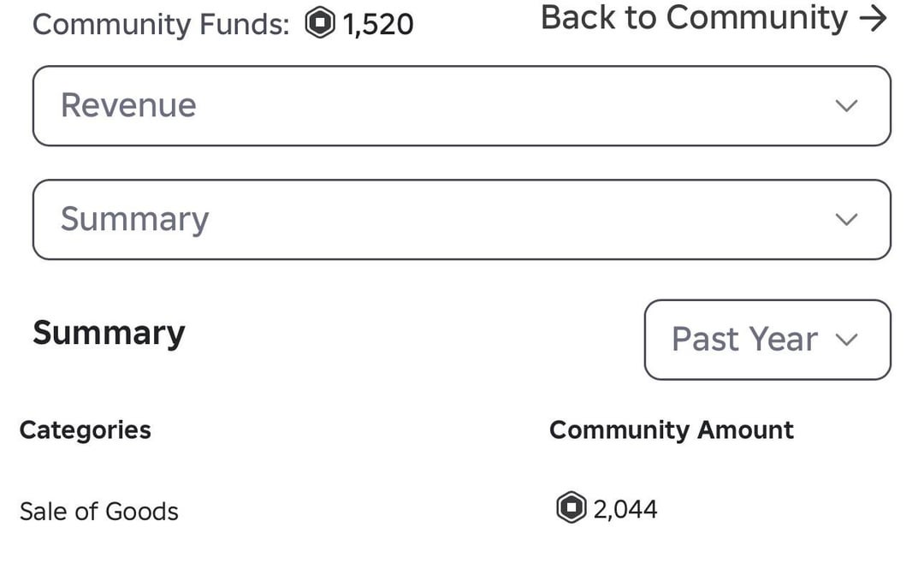Select the Sale of Goods row

99,512
